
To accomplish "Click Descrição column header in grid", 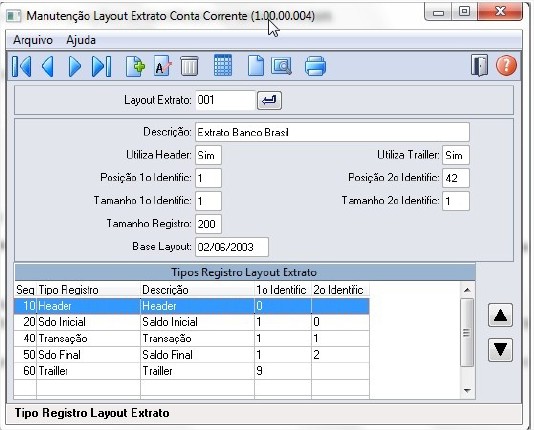I will pos(197,290).
